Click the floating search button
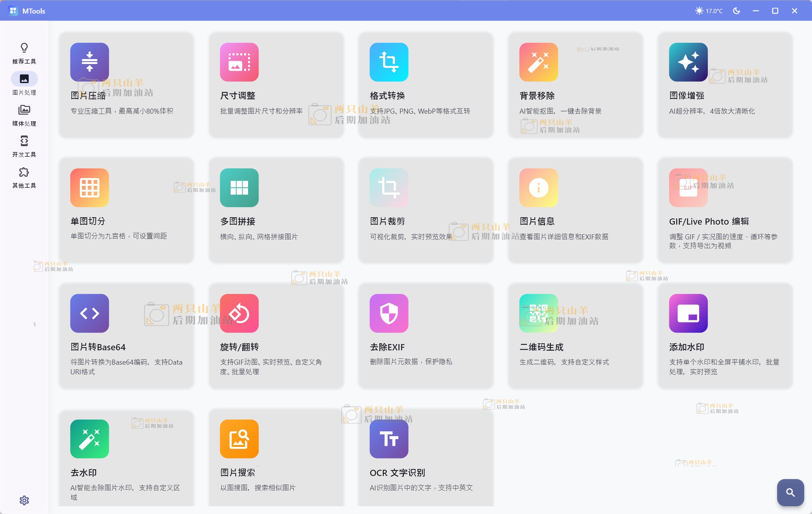 point(790,492)
